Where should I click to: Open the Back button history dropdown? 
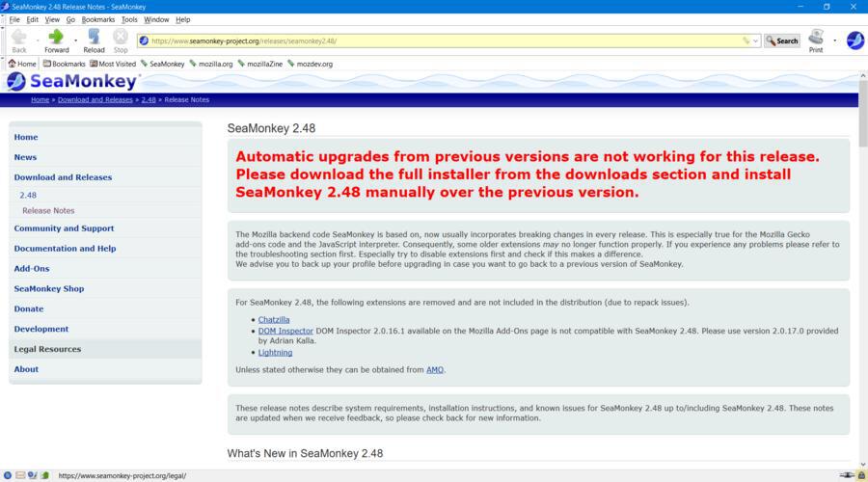[x=38, y=40]
